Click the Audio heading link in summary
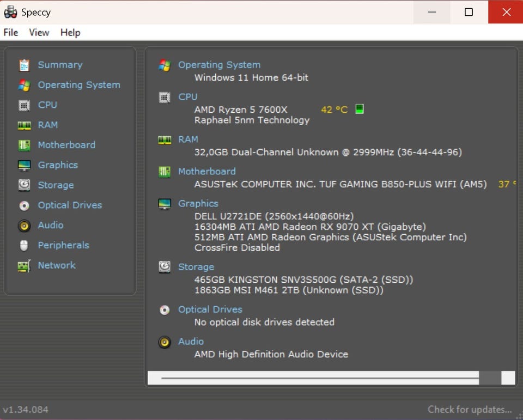The image size is (523, 420). 191,341
